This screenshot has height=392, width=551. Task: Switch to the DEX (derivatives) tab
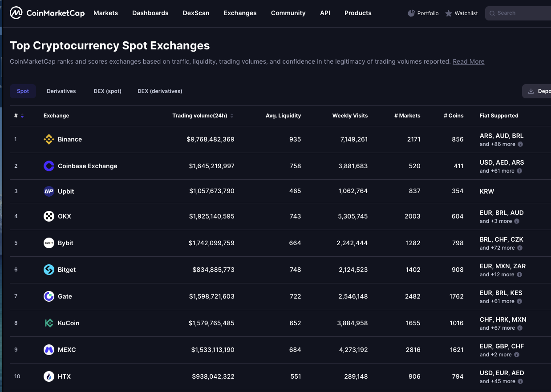click(x=160, y=91)
